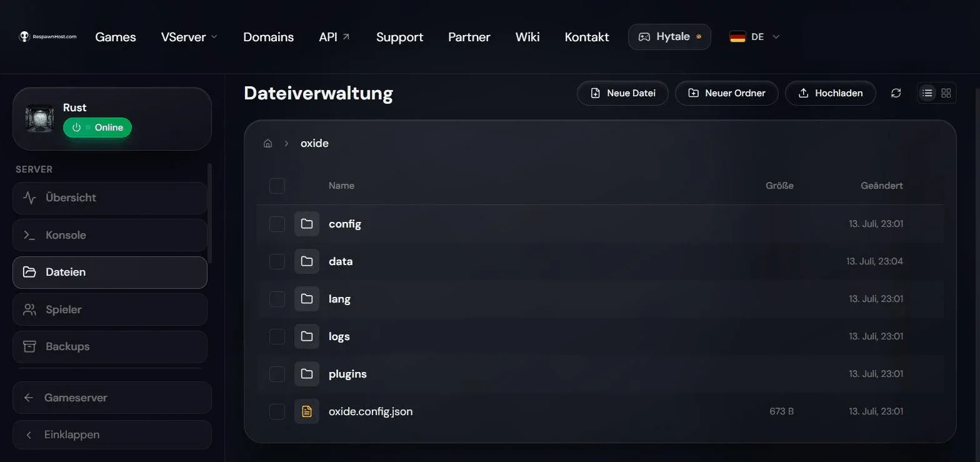980x462 pixels.
Task: Click the API external link arrow
Action: coord(346,37)
